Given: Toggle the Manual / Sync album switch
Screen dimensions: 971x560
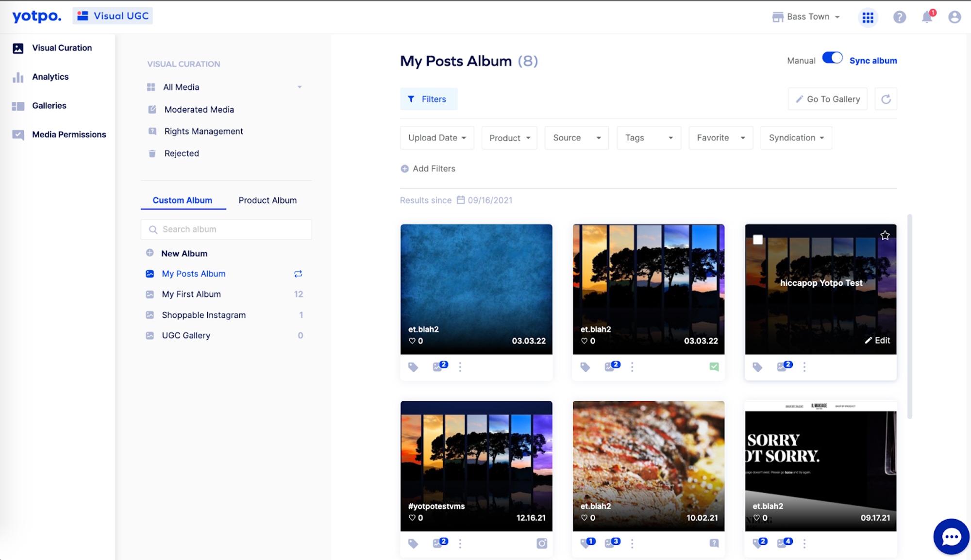Looking at the screenshot, I should click(x=832, y=59).
